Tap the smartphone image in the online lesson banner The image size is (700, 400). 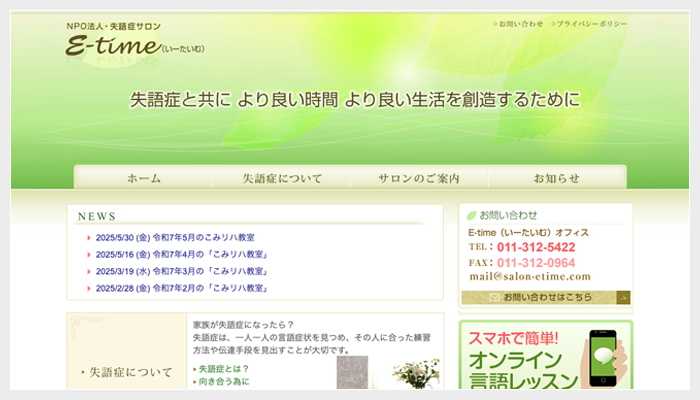click(607, 357)
